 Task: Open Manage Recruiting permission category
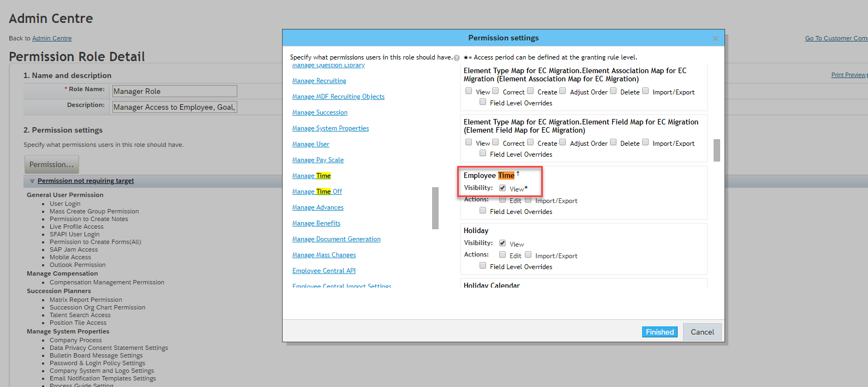[x=319, y=81]
